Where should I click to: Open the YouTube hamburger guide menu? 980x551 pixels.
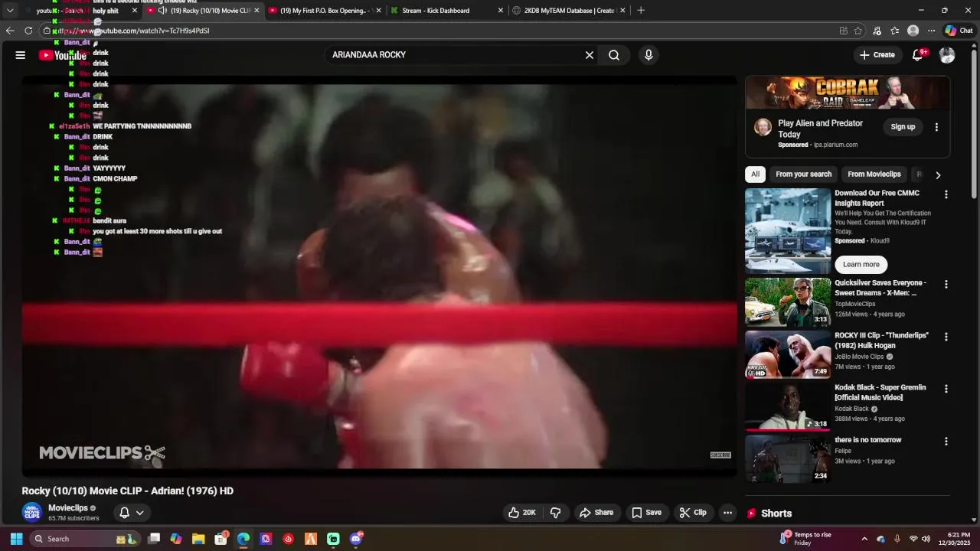(x=21, y=55)
